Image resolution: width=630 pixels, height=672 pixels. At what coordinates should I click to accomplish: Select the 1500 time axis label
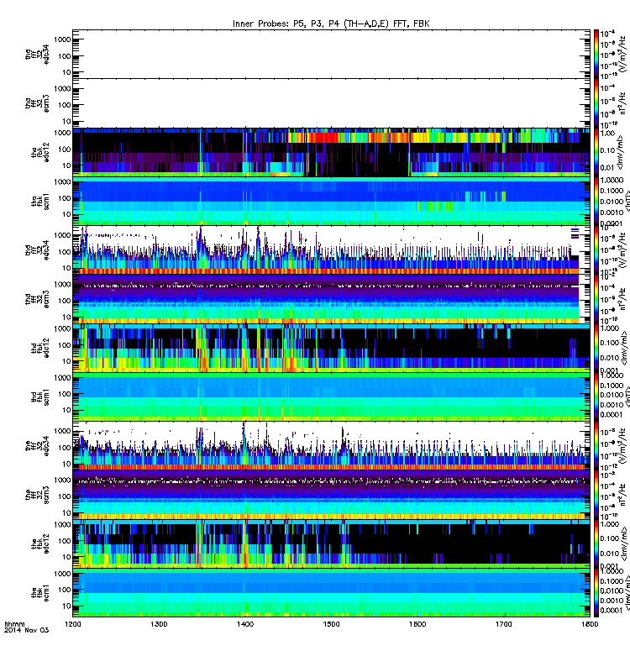331,624
